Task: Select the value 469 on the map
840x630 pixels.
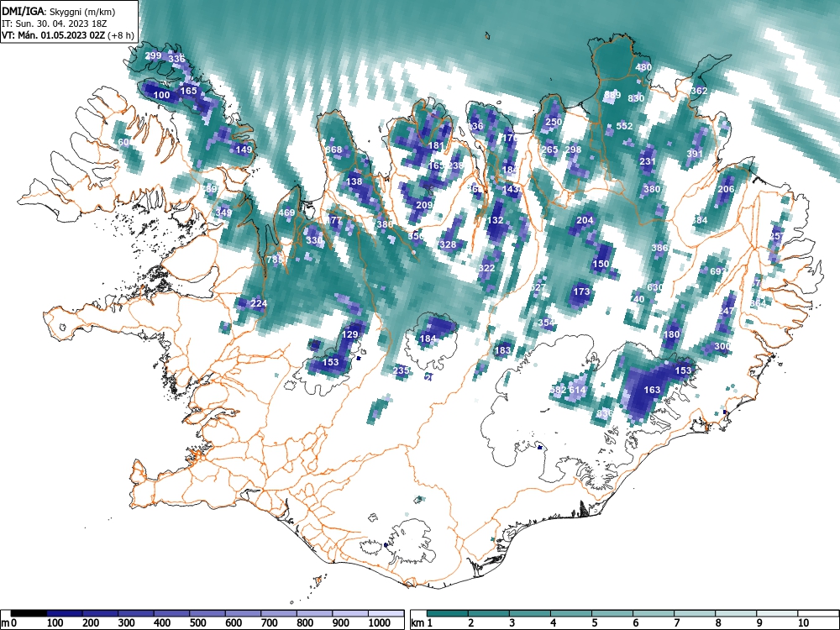Action: [x=286, y=213]
